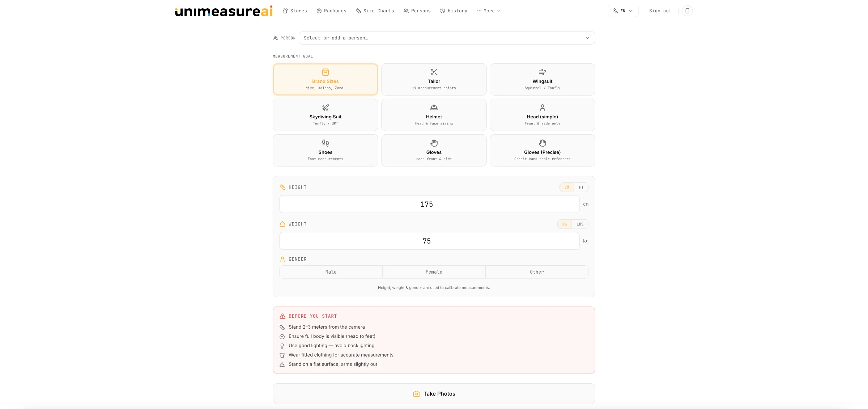Screen dimensions: 868x409
Task: Click the height input showing 175
Action: pyautogui.click(x=430, y=204)
